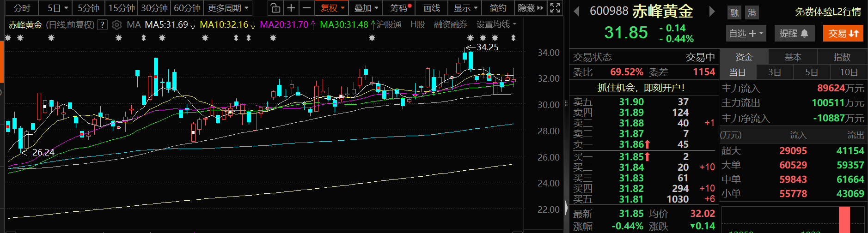This screenshot has width=868, height=233.
Task: Click the question mark help icon
Action: (103, 24)
